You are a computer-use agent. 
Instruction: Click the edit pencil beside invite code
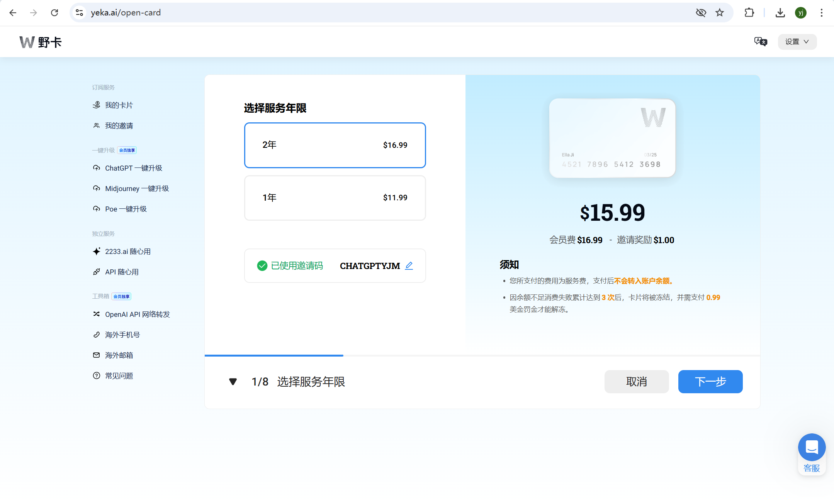(x=409, y=266)
